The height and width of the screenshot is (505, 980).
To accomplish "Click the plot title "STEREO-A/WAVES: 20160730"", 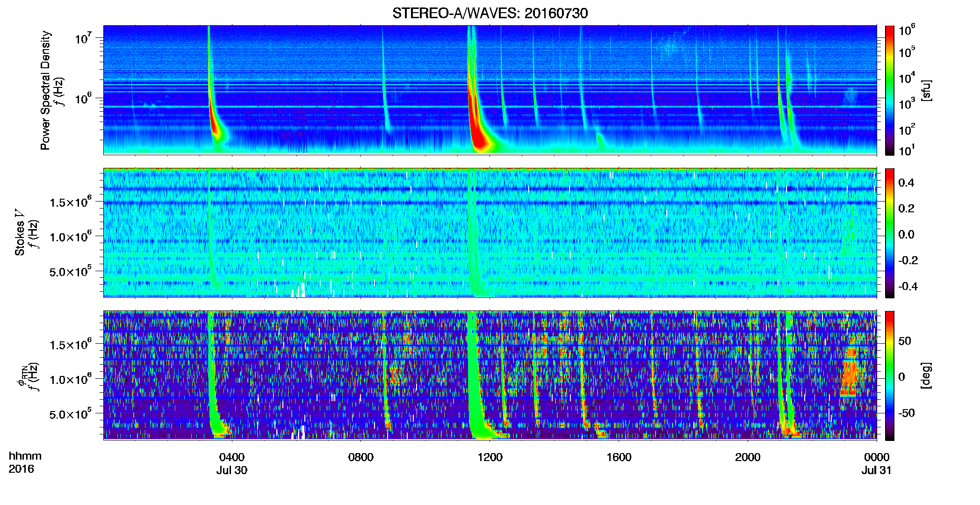I will [490, 13].
